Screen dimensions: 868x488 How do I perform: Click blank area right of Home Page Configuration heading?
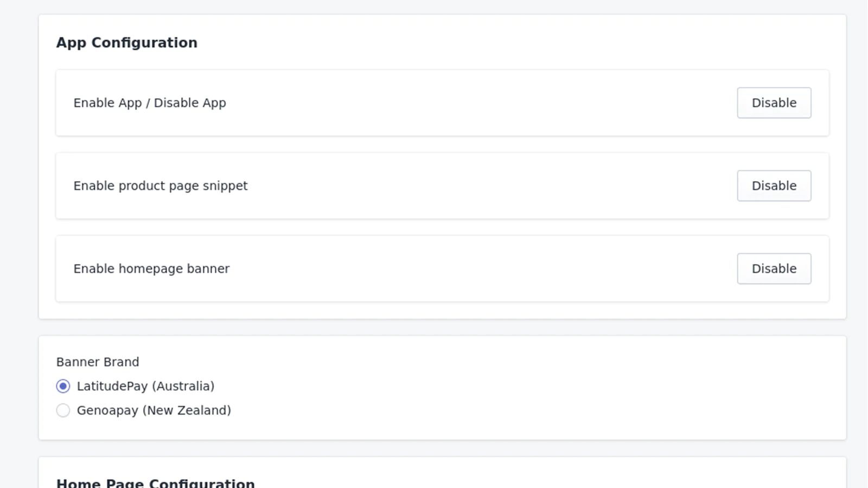(515, 480)
